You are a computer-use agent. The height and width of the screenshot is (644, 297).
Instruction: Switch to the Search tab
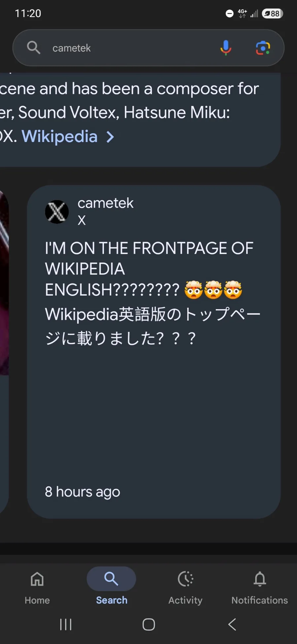[x=111, y=586]
